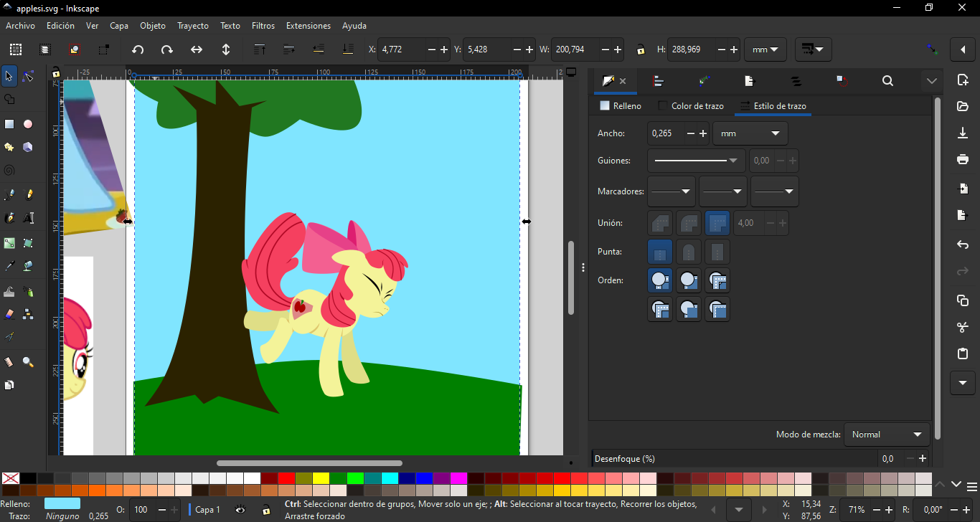The height and width of the screenshot is (522, 980).
Task: Toggle visibility of Capa 1 layer
Action: click(x=240, y=510)
